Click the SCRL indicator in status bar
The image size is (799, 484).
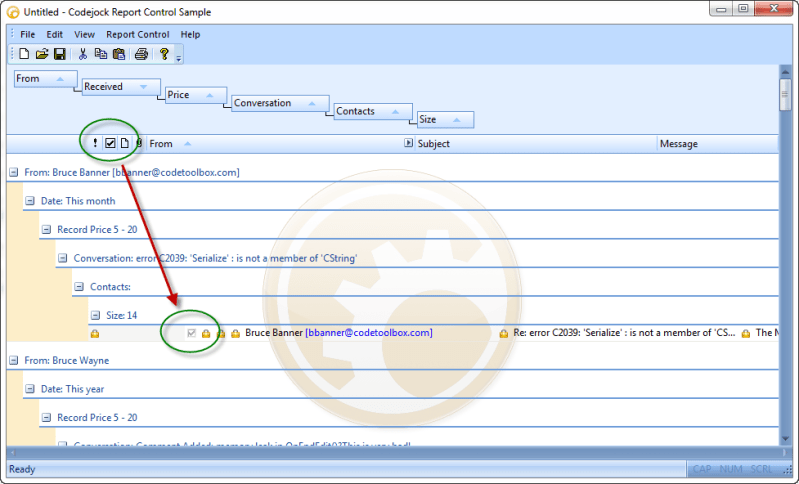click(761, 469)
